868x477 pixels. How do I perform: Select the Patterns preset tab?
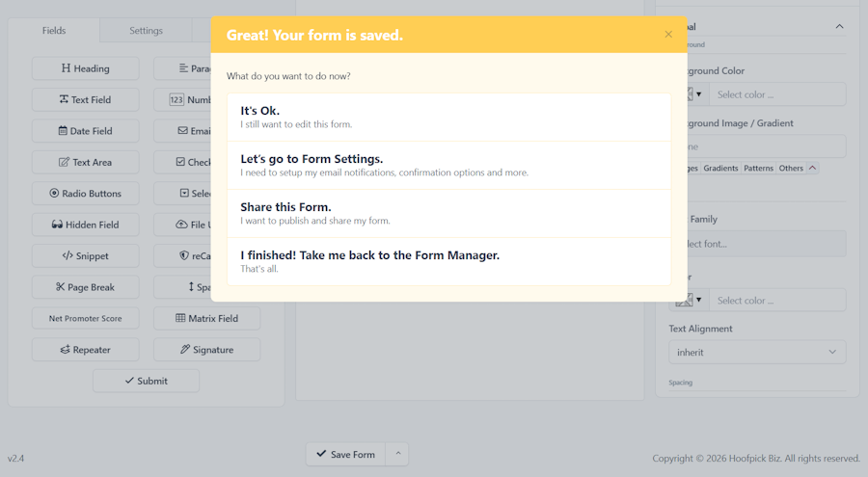coord(758,169)
